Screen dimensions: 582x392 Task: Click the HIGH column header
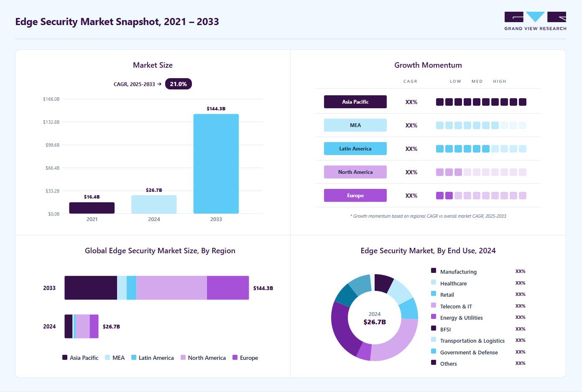coord(500,81)
